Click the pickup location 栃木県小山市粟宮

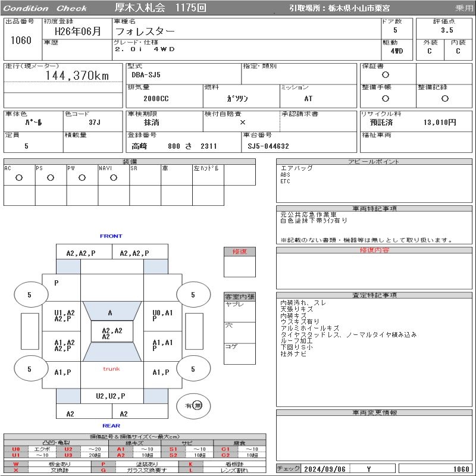click(x=359, y=8)
